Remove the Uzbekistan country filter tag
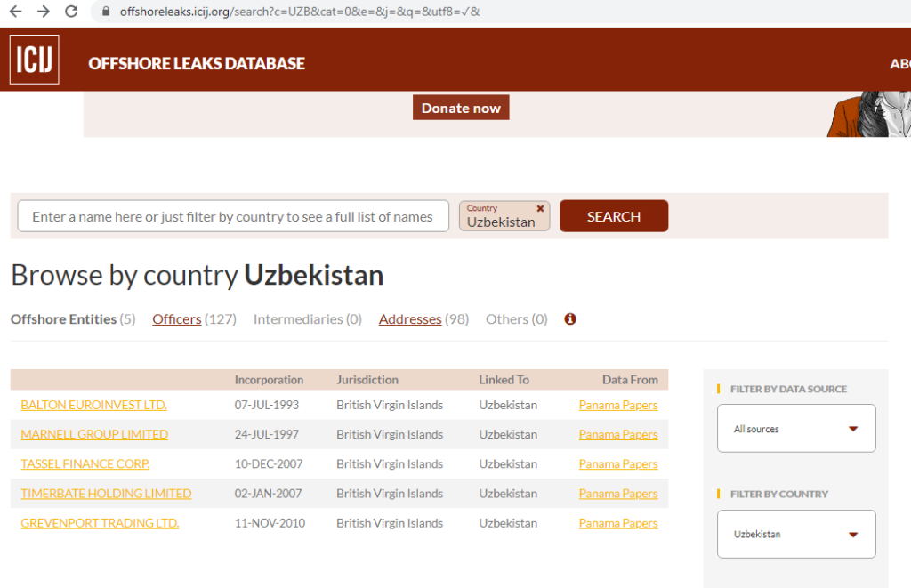Image resolution: width=911 pixels, height=588 pixels. pyautogui.click(x=540, y=208)
